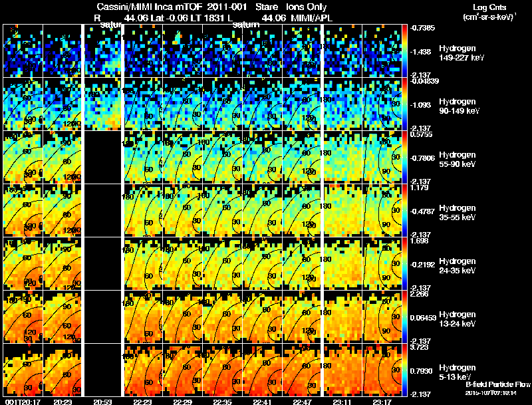Open the 35-55 keV panel at 22:41
This screenshot has height=405, width=532.
point(262,211)
